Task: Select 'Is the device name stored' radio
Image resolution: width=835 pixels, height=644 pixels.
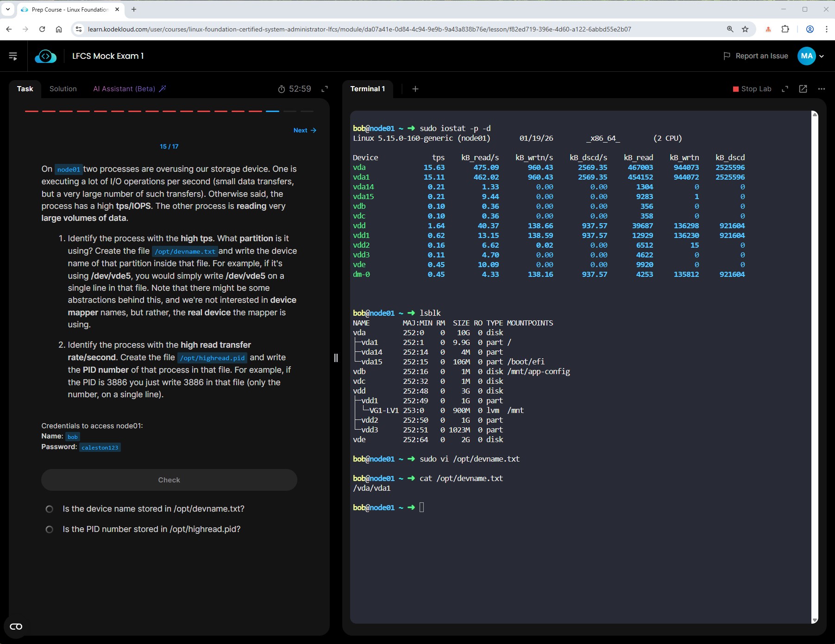Action: pos(49,509)
